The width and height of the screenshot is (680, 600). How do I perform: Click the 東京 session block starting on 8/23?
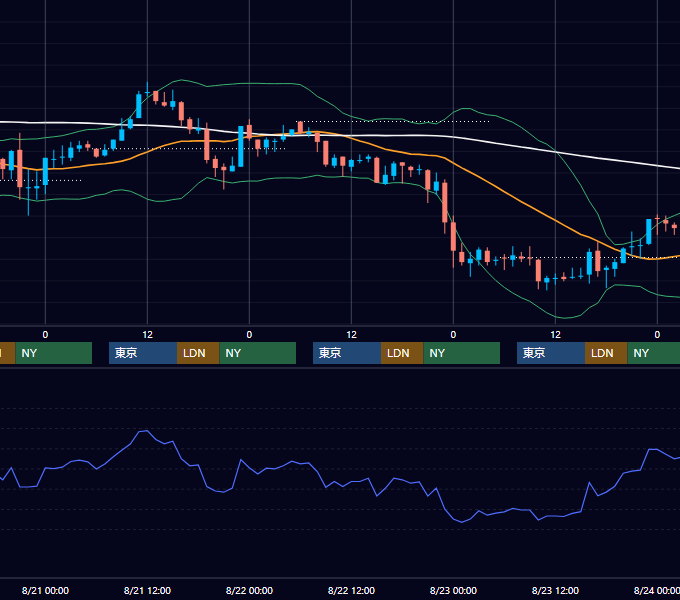pyautogui.click(x=551, y=353)
